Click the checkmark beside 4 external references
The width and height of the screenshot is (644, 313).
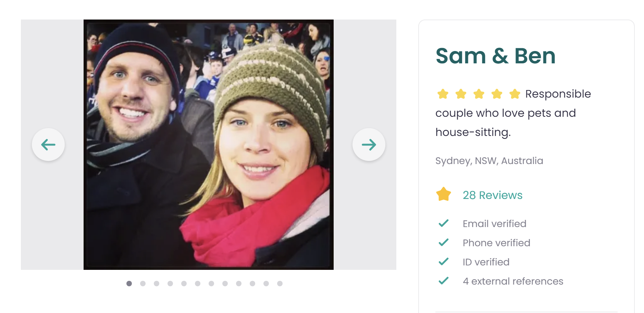click(x=444, y=281)
